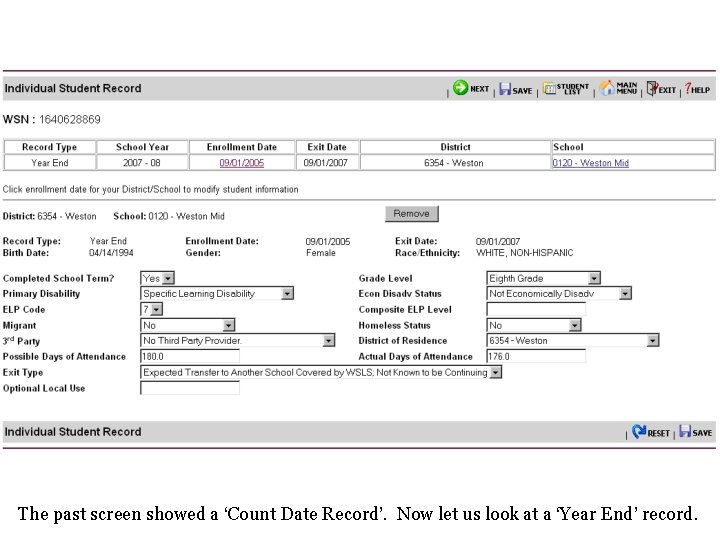Open the Econ Disadv Status dropdown
720x540 pixels.
point(559,293)
